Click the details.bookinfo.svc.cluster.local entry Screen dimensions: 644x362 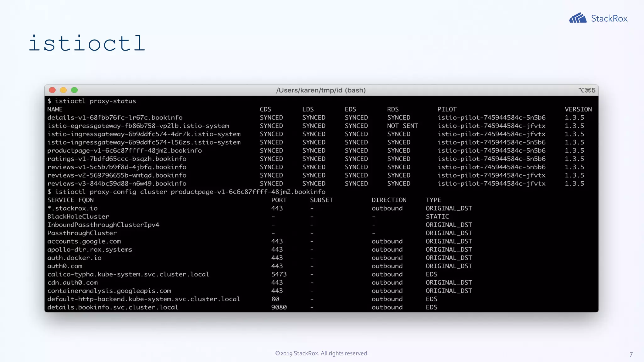tap(113, 307)
